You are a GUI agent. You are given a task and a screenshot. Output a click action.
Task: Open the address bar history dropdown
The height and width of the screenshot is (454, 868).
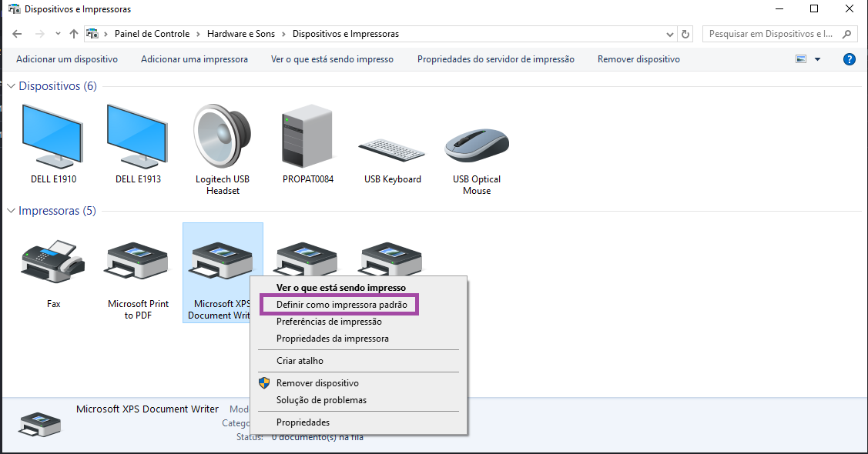[670, 34]
